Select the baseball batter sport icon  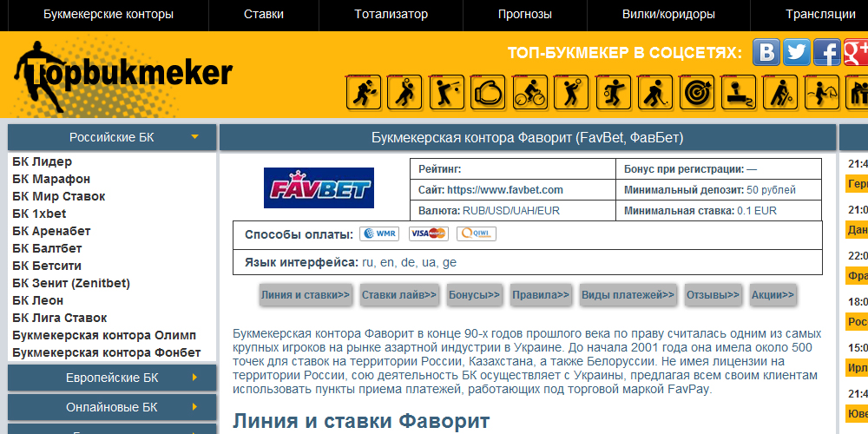pos(446,92)
